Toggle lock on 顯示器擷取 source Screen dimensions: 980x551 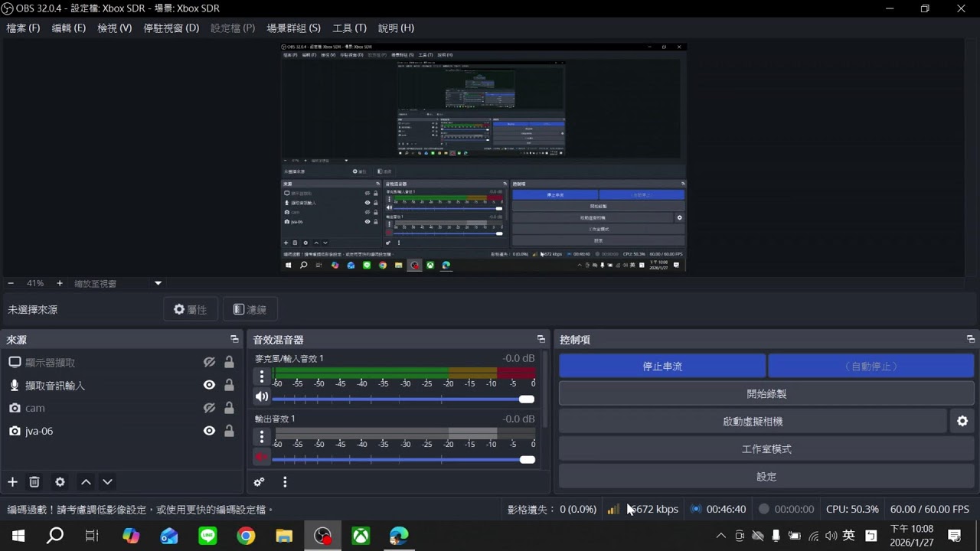click(229, 363)
